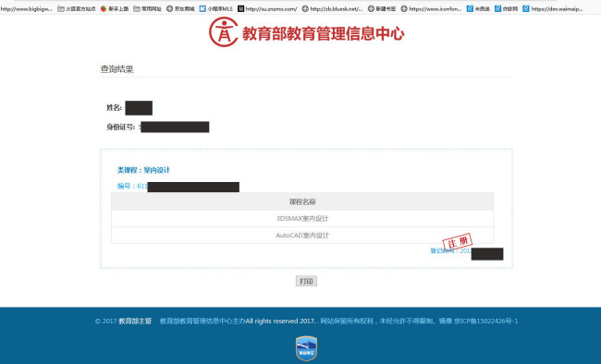Click the 课程名称 table header

pos(302,201)
